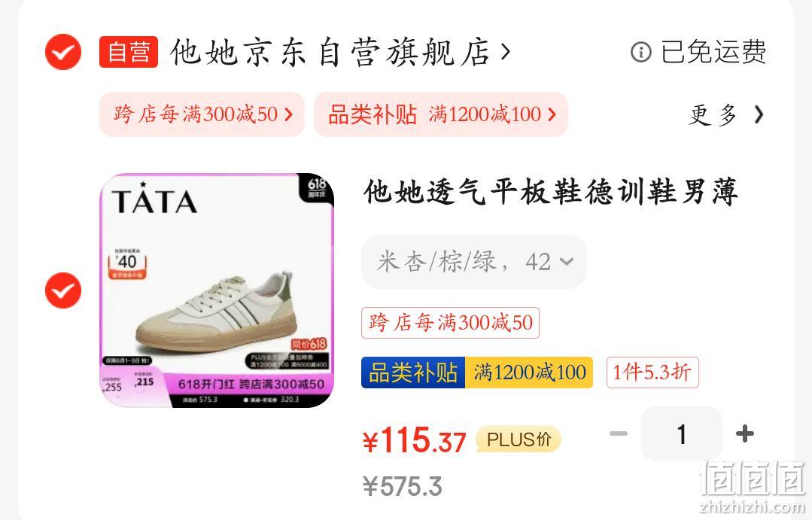Expand 更多 promotions list
812x520 pixels.
click(x=713, y=114)
